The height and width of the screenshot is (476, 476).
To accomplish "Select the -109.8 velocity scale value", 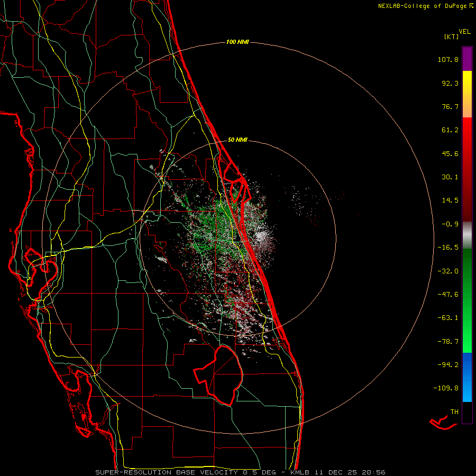I will click(446, 388).
